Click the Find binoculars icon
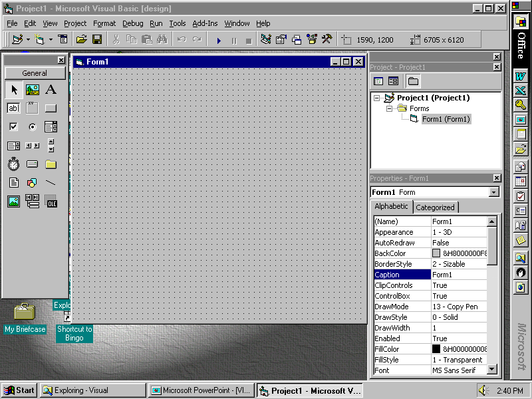This screenshot has width=532, height=399. [x=162, y=40]
